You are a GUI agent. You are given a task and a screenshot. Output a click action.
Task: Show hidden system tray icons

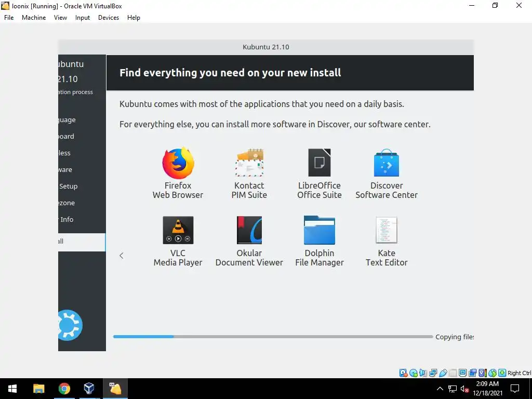440,389
